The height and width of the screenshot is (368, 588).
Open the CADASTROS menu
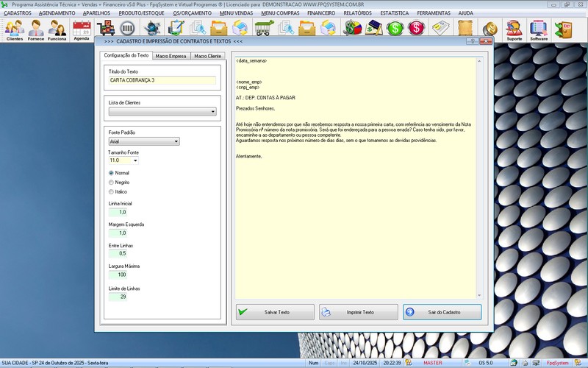pos(18,13)
